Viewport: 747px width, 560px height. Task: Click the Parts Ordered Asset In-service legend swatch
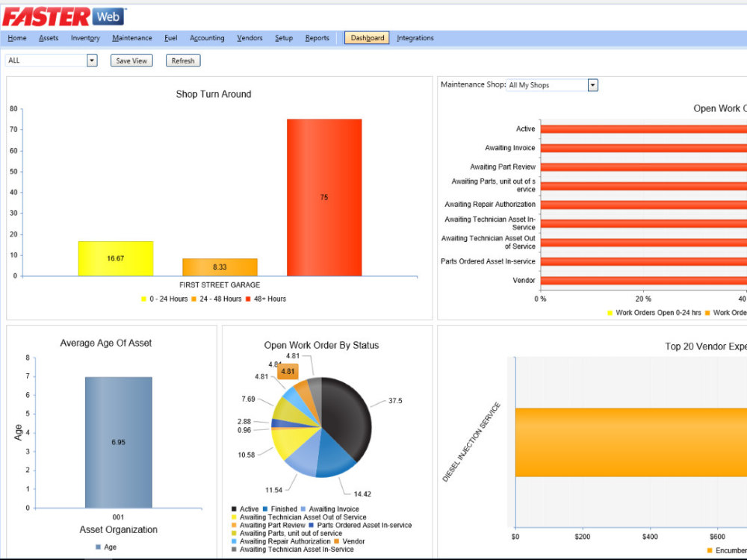(311, 525)
